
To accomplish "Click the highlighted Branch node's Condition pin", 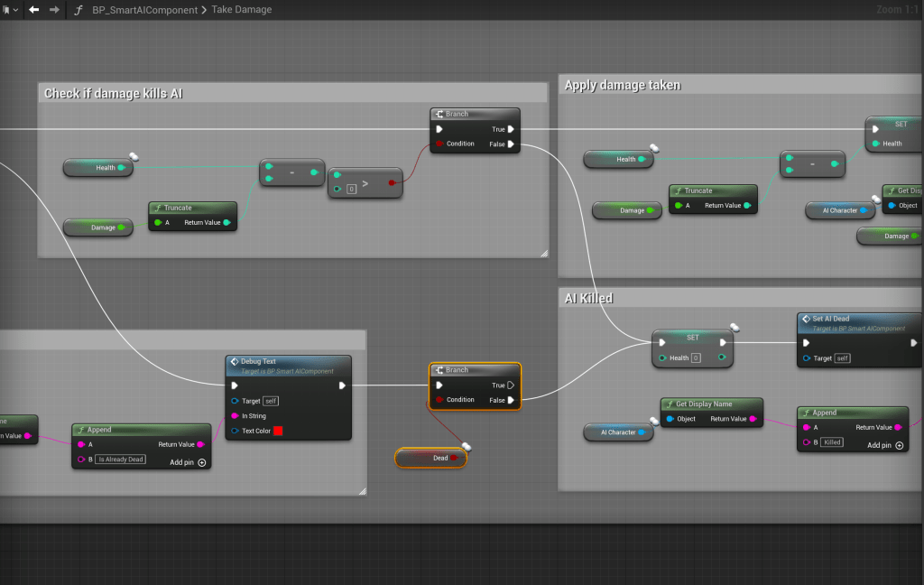I will [439, 399].
